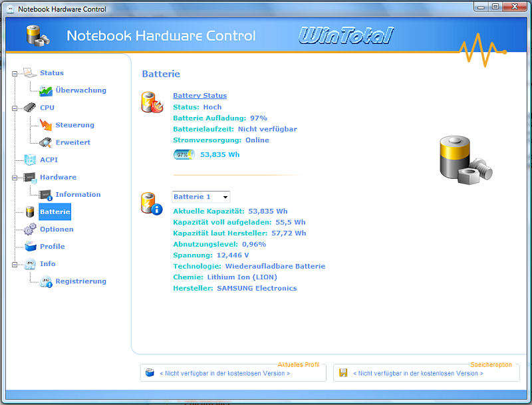Select CPU in the navigation tree
Screen dimensions: 532x405
point(47,108)
